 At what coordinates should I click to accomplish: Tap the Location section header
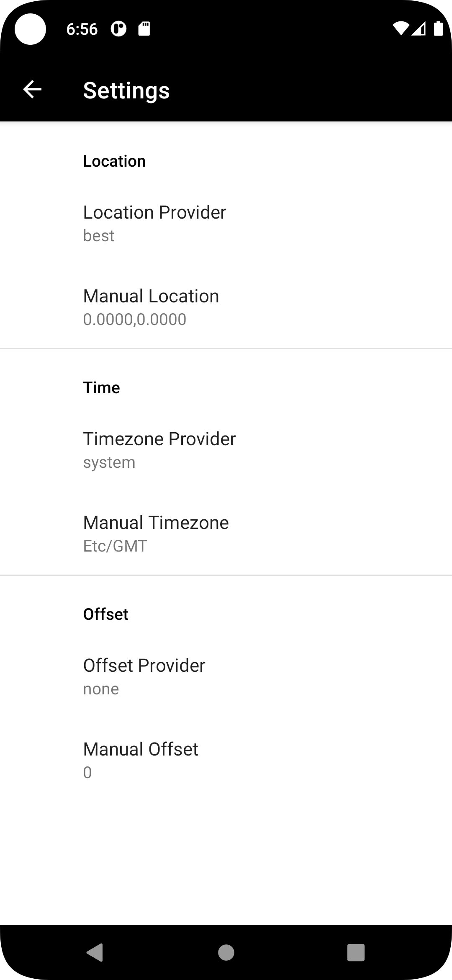[114, 161]
